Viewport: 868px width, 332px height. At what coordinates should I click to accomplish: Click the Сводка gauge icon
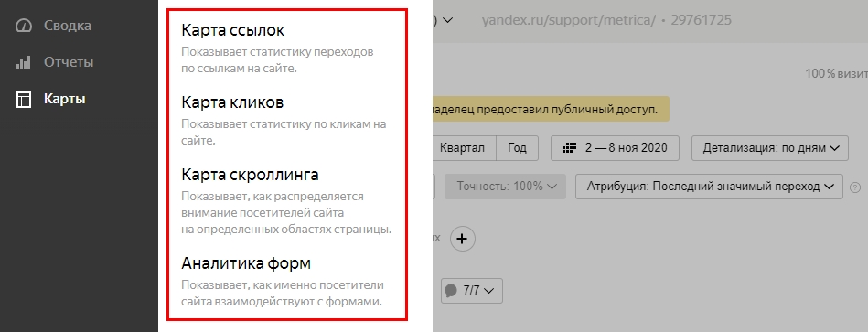pyautogui.click(x=23, y=26)
